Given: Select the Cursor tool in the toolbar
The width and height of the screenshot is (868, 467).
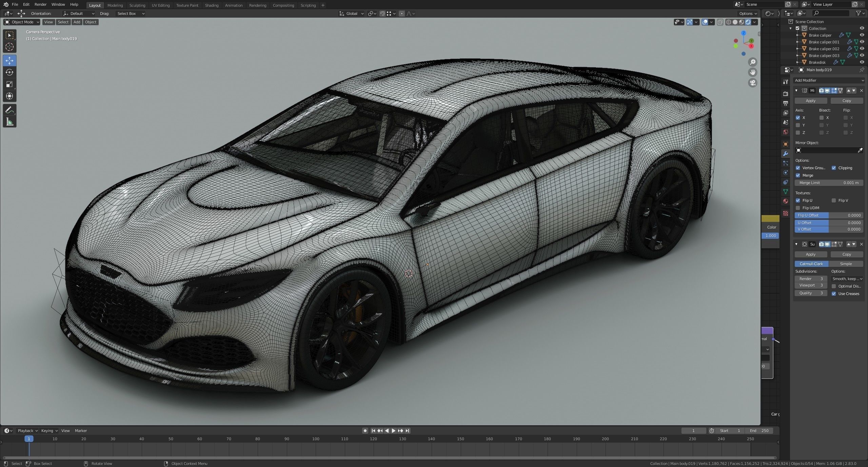Looking at the screenshot, I should 9,47.
